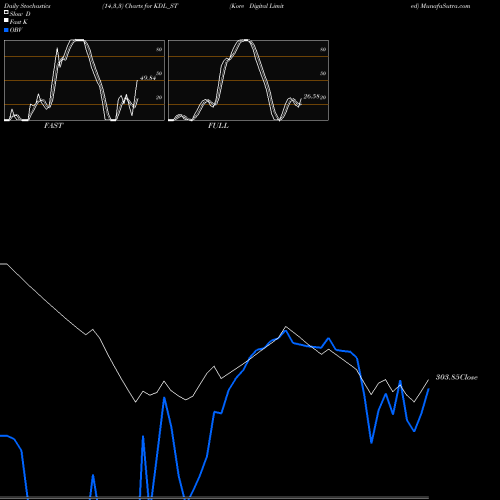Click the 'OBV' legend text
This screenshot has height=500, width=500.
pyautogui.click(x=16, y=30)
